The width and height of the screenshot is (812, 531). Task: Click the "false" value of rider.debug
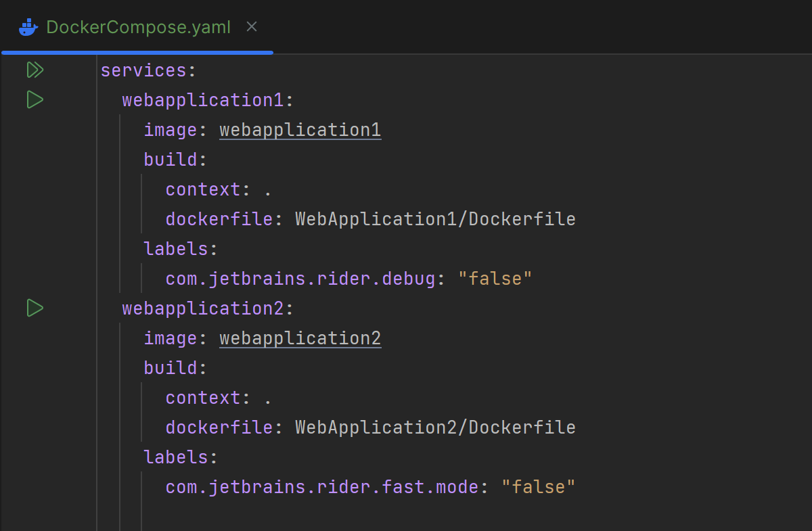click(495, 279)
